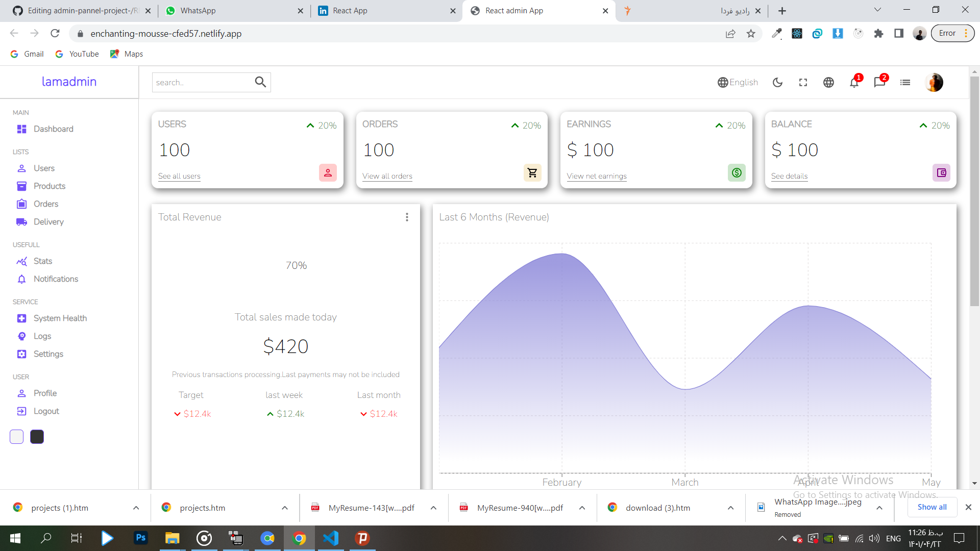Open System Health in sidebar
The height and width of the screenshot is (551, 980).
coord(60,318)
